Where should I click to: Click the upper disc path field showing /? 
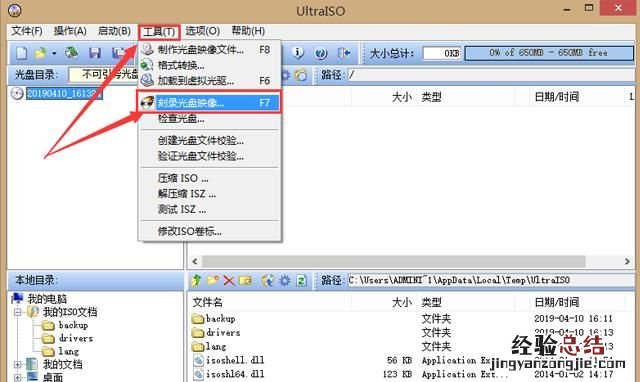click(x=490, y=75)
